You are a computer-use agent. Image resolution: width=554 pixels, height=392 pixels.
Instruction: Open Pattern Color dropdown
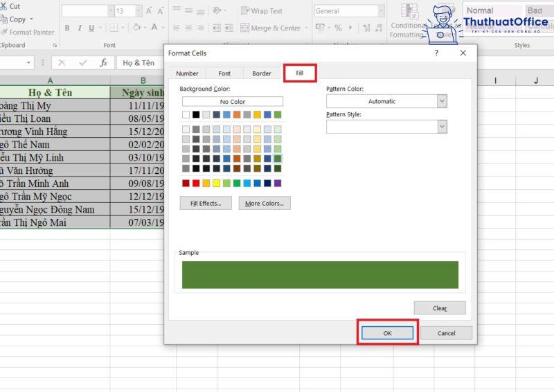pos(442,101)
